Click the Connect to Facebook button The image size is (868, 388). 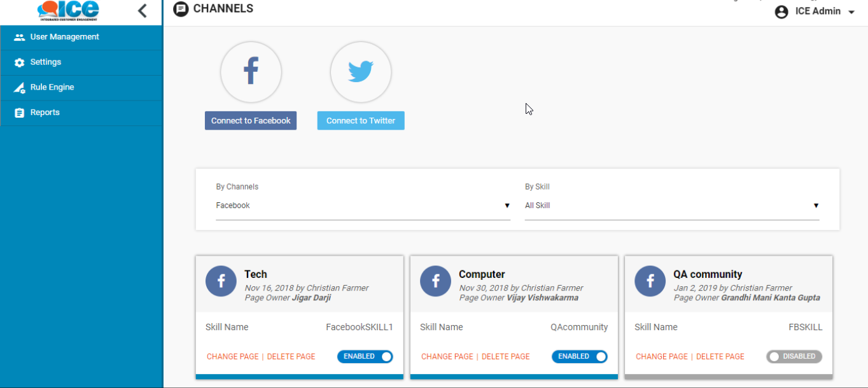(x=251, y=121)
